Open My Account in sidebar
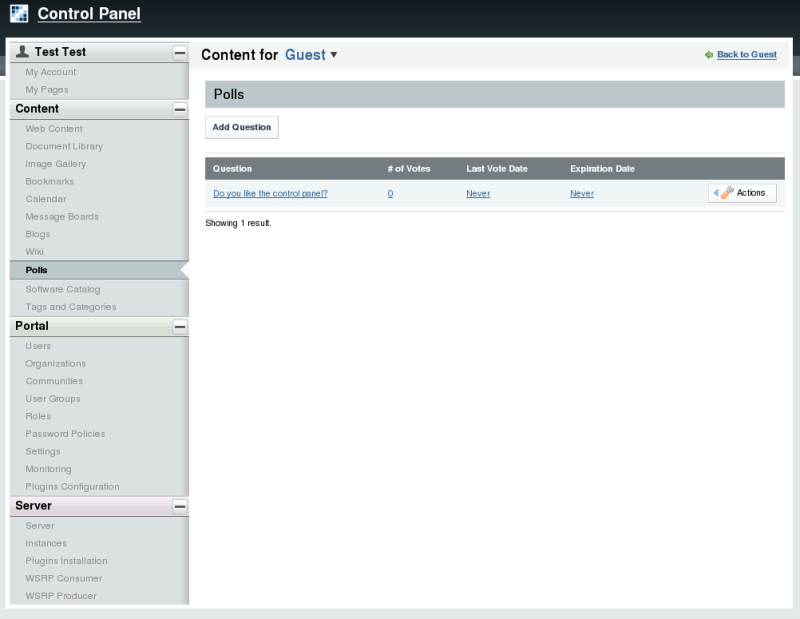 pyautogui.click(x=51, y=72)
